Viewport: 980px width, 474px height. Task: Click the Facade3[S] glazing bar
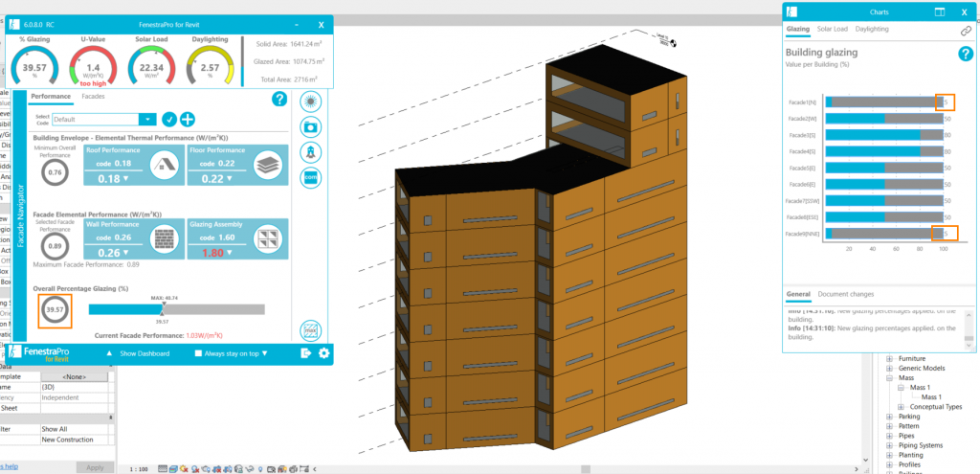(883, 135)
